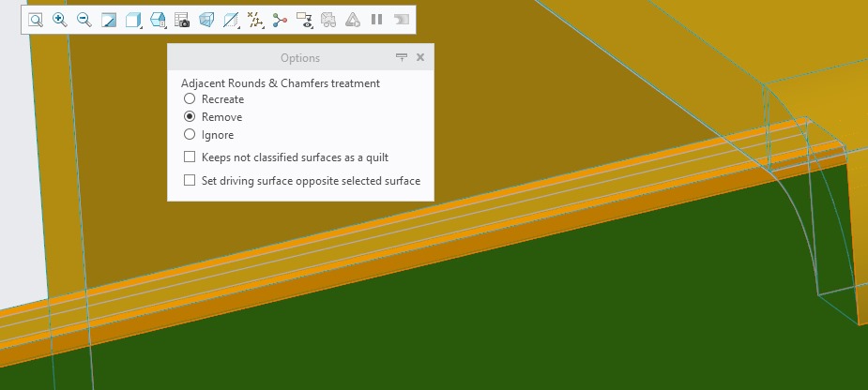Click the Options panel title

click(x=300, y=58)
